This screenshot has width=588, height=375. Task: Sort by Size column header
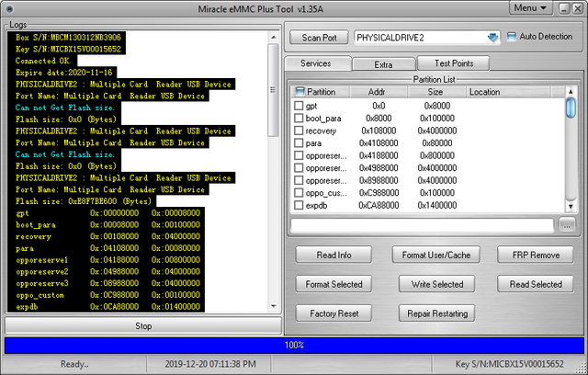[x=436, y=92]
